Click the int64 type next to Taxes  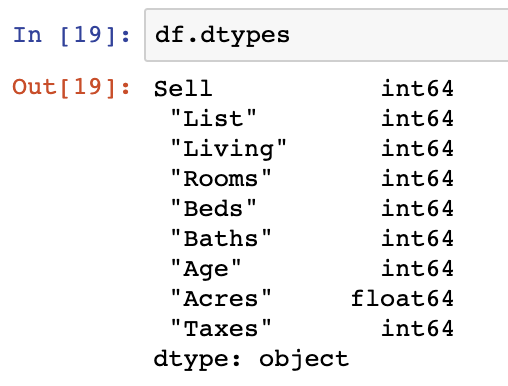pyautogui.click(x=417, y=328)
